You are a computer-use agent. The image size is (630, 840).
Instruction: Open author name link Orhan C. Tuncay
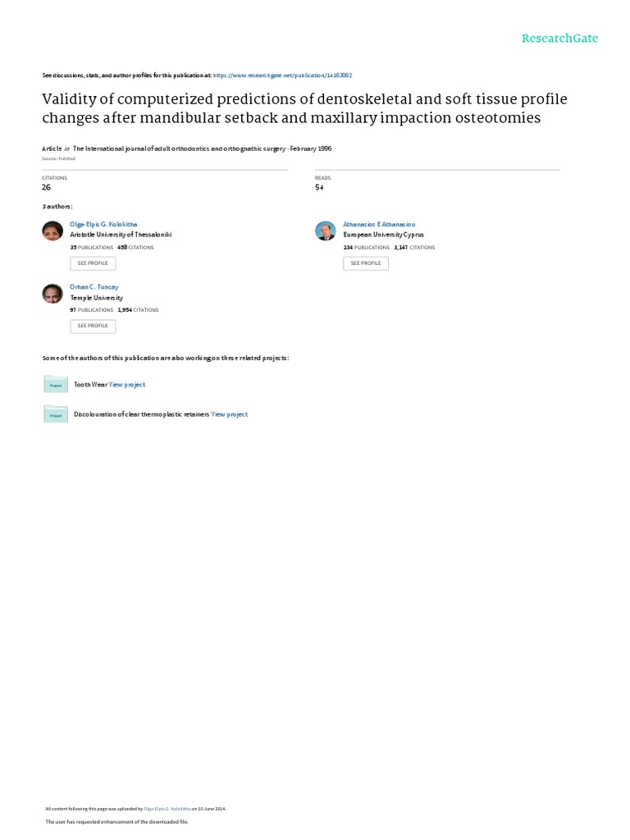pyautogui.click(x=94, y=287)
